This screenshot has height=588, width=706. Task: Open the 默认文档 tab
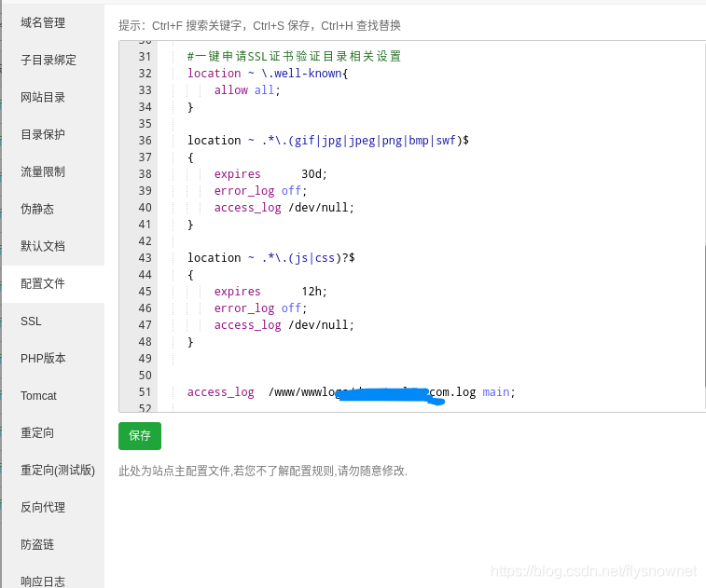43,246
